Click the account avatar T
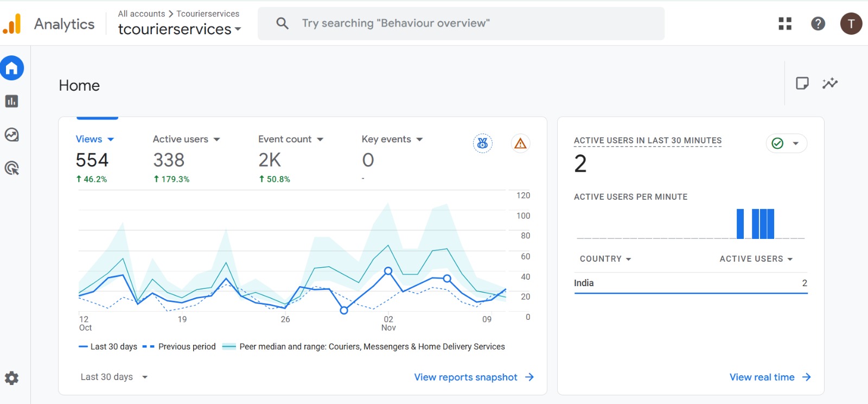Image resolution: width=868 pixels, height=404 pixels. click(851, 23)
